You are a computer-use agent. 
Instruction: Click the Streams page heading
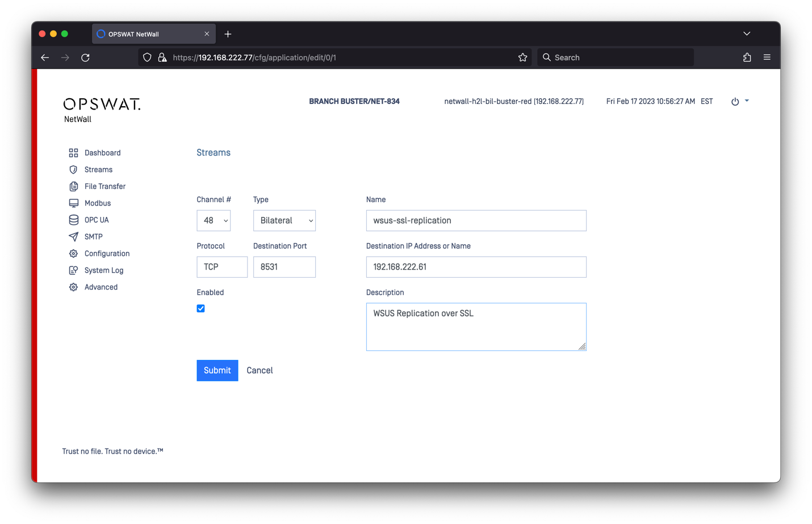pyautogui.click(x=214, y=153)
